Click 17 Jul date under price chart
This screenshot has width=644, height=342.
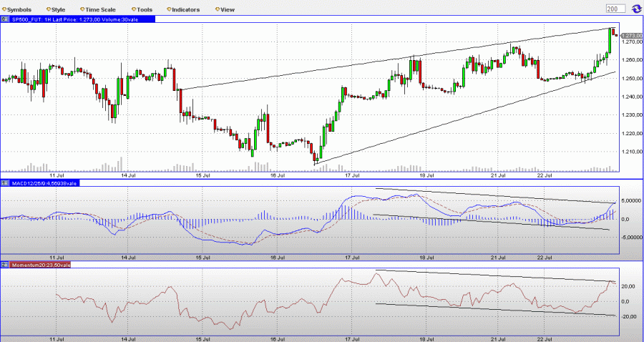click(x=352, y=175)
